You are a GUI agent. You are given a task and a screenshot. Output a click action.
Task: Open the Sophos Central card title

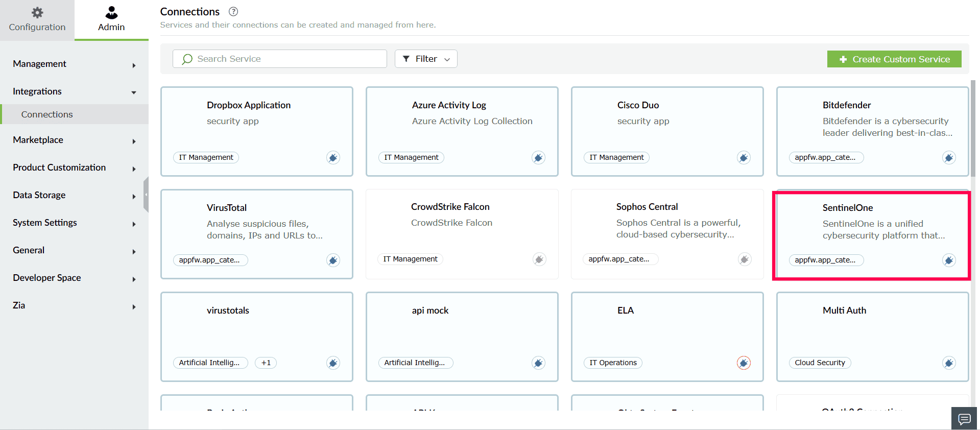point(647,207)
